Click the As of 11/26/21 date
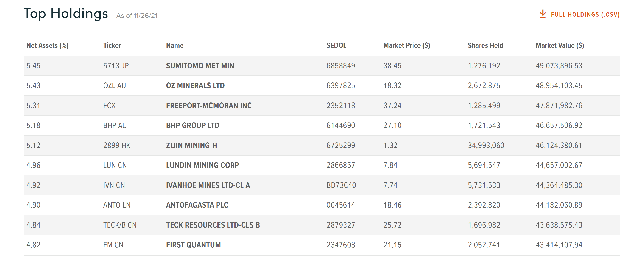644x256 pixels. tap(137, 16)
